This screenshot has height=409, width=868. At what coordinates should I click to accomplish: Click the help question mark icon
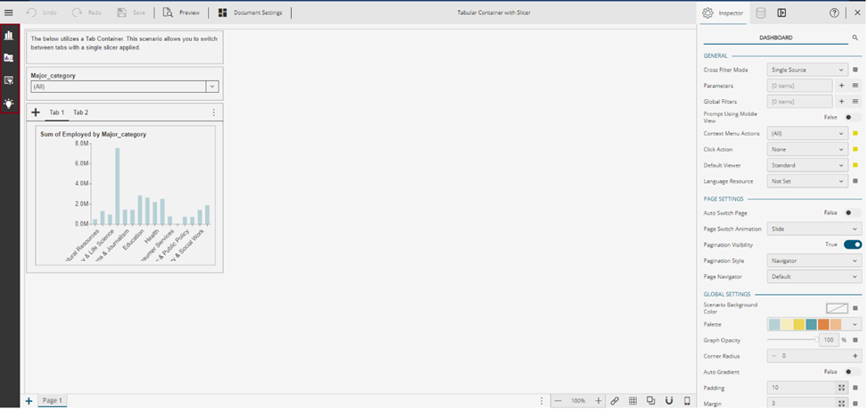[x=834, y=13]
